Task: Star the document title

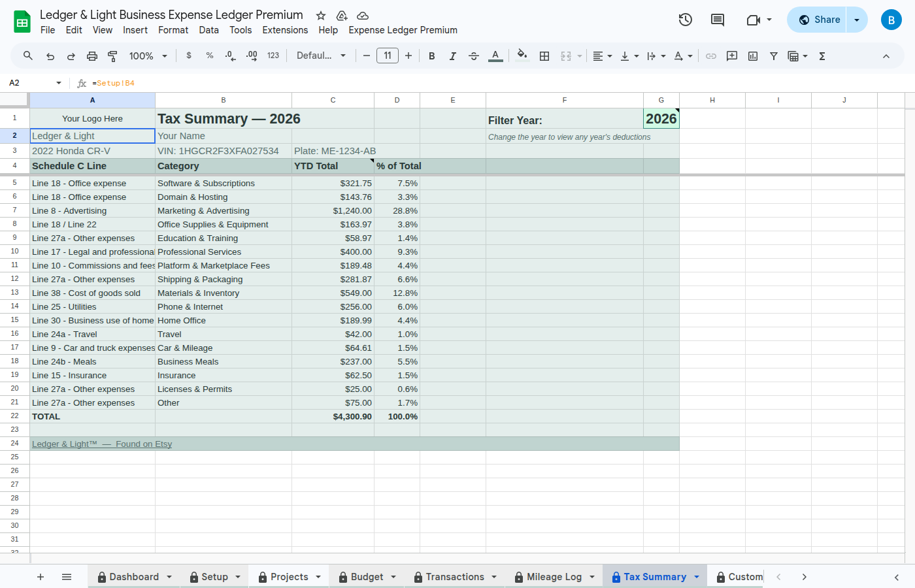Action: (321, 15)
